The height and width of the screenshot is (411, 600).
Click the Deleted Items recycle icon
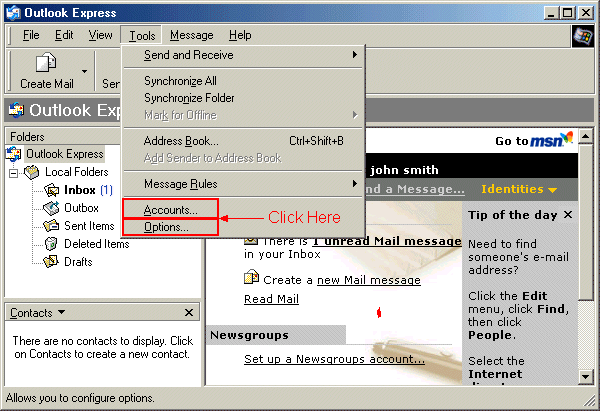pyautogui.click(x=51, y=244)
